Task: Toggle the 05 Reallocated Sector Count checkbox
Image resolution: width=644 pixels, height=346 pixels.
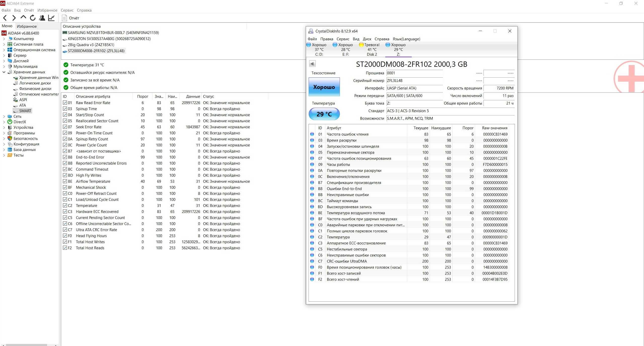Action: 65,121
